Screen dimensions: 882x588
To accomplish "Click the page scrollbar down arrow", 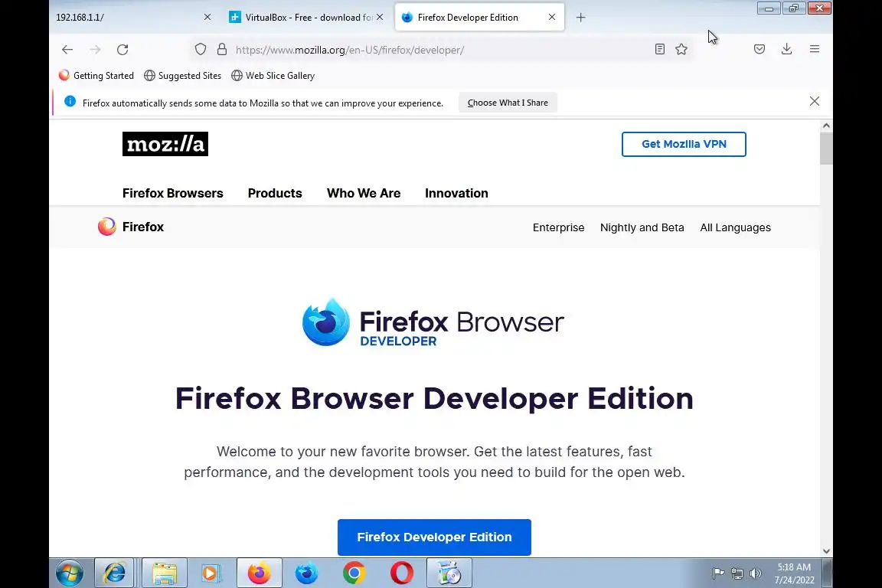I will (826, 551).
